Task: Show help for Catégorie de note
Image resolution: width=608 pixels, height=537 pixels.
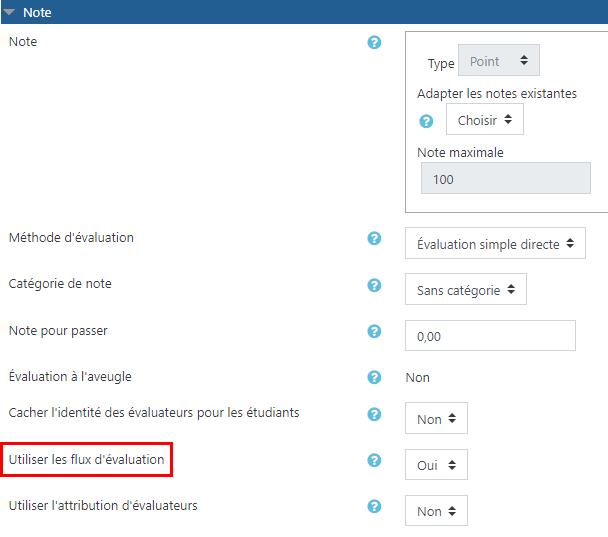Action: (375, 285)
